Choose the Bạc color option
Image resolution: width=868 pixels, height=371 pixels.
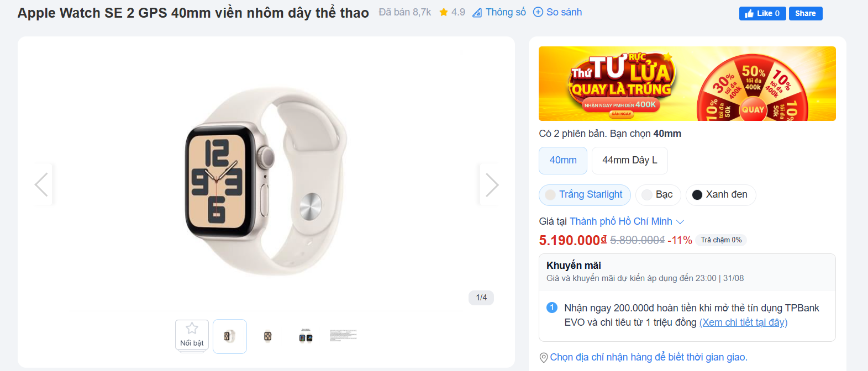pyautogui.click(x=657, y=195)
